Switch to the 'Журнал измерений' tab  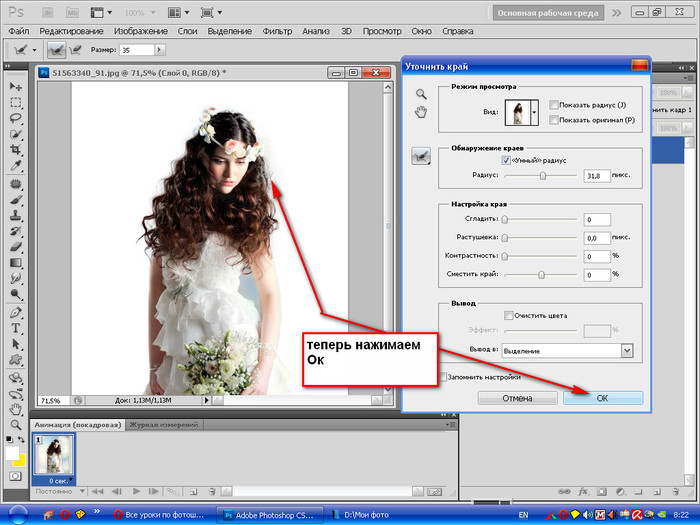pos(164,424)
